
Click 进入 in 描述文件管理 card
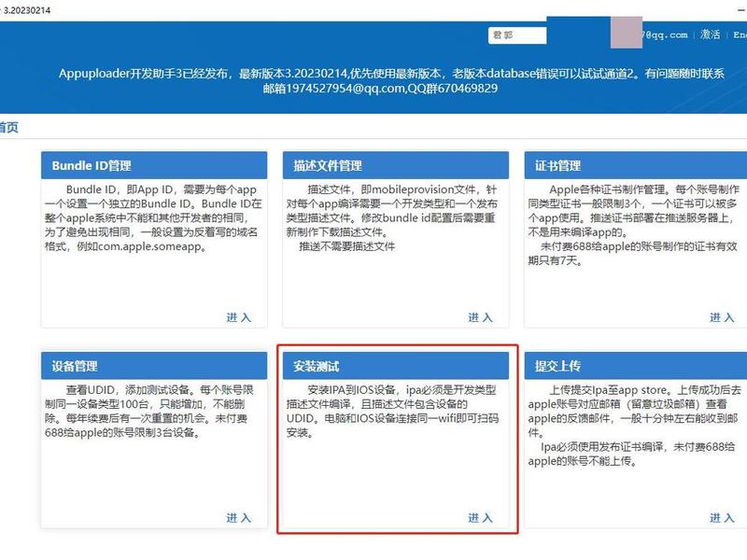pyautogui.click(x=480, y=317)
